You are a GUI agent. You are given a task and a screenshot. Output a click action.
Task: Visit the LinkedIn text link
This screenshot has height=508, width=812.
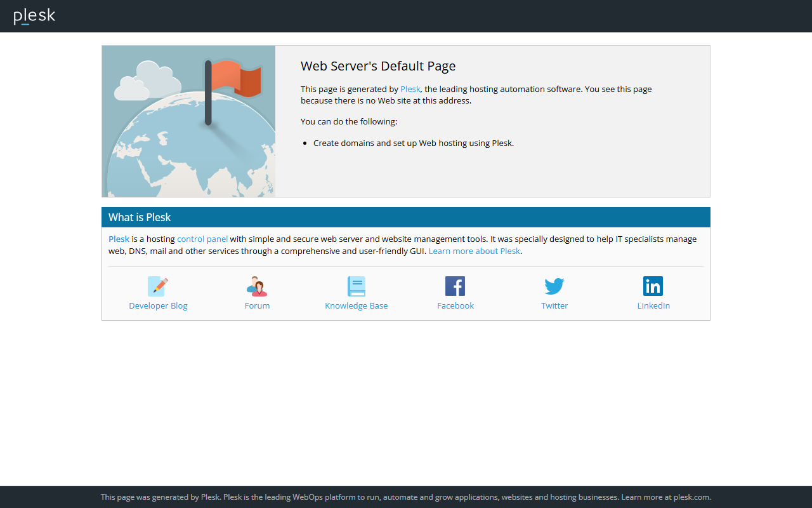653,306
